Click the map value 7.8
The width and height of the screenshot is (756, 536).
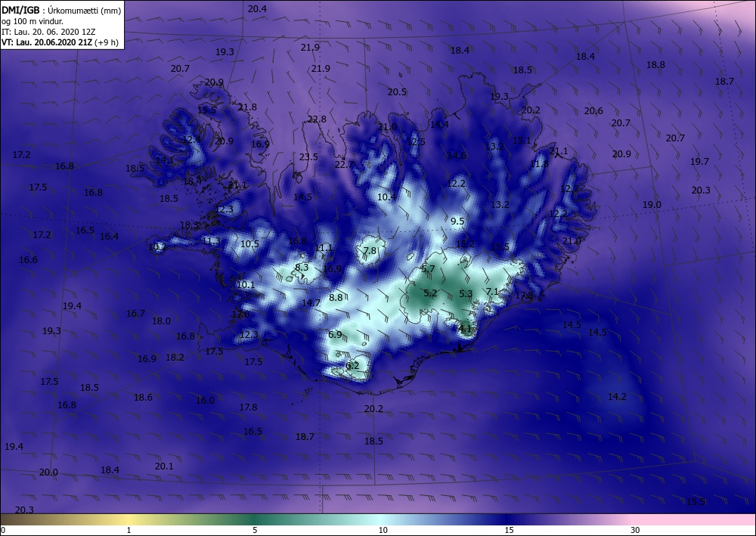tap(370, 251)
